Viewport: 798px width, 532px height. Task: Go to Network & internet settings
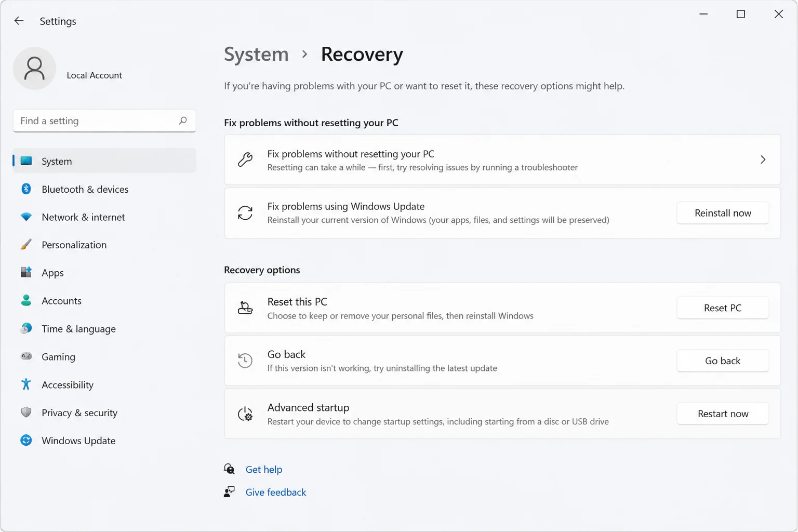(104, 217)
